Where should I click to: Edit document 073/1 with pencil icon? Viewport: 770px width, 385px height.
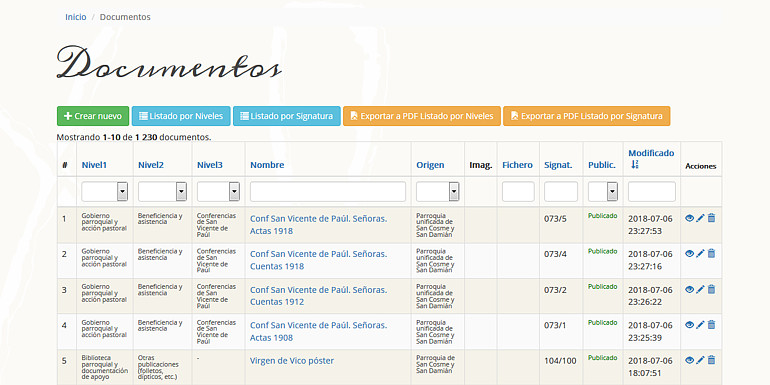coord(701,325)
